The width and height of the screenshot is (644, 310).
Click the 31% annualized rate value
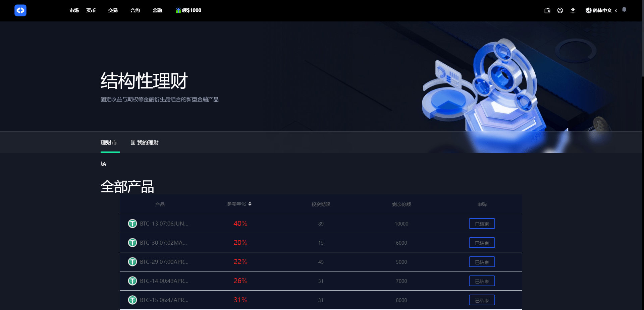[240, 300]
